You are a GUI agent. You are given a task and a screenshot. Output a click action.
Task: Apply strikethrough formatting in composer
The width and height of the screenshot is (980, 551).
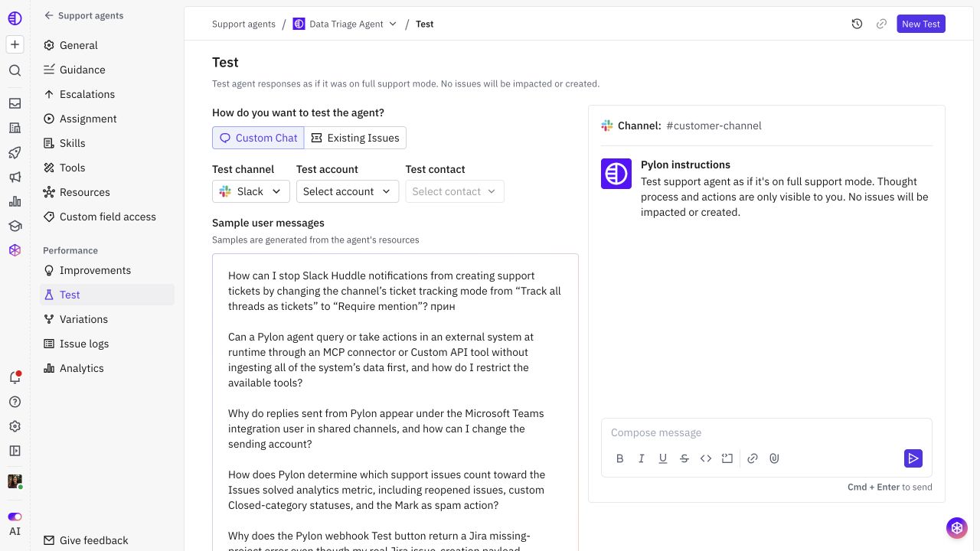(x=684, y=458)
